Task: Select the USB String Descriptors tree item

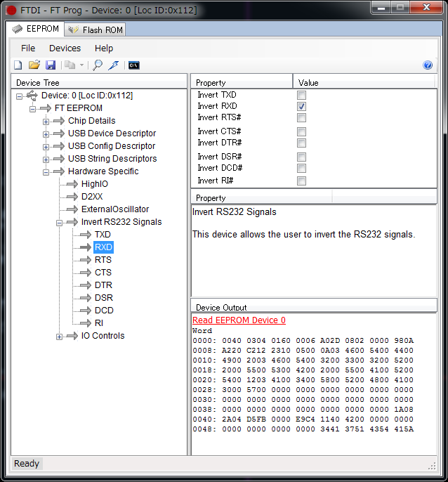Action: pos(112,158)
